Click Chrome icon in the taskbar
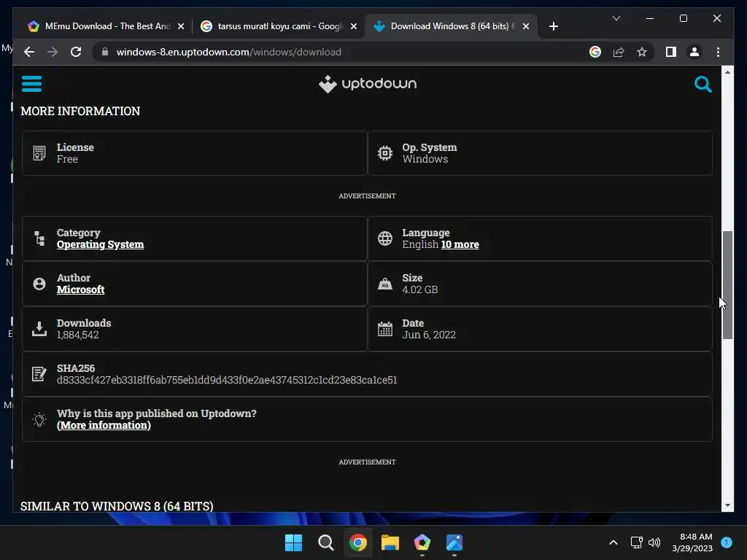Screen dimensions: 747x560 357,542
